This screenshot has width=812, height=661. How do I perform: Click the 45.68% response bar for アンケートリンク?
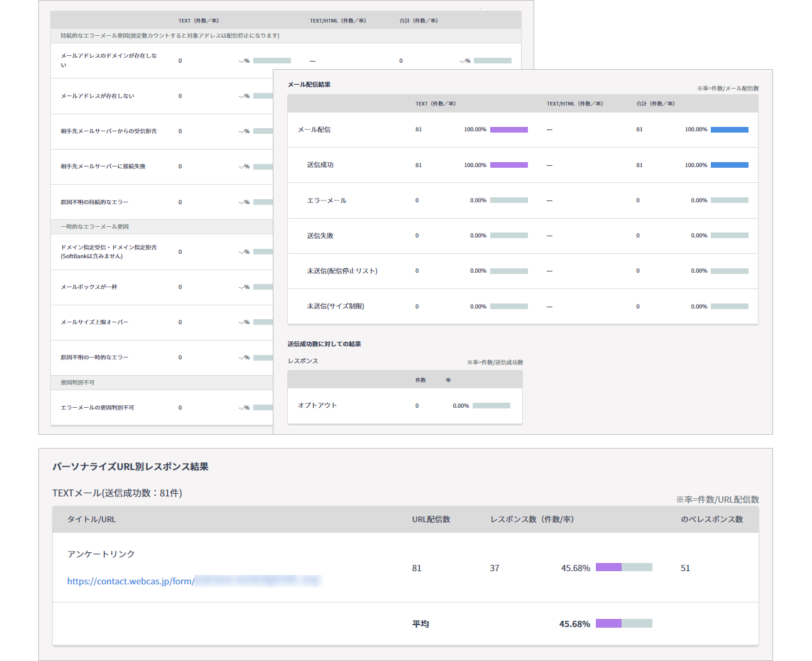point(623,567)
